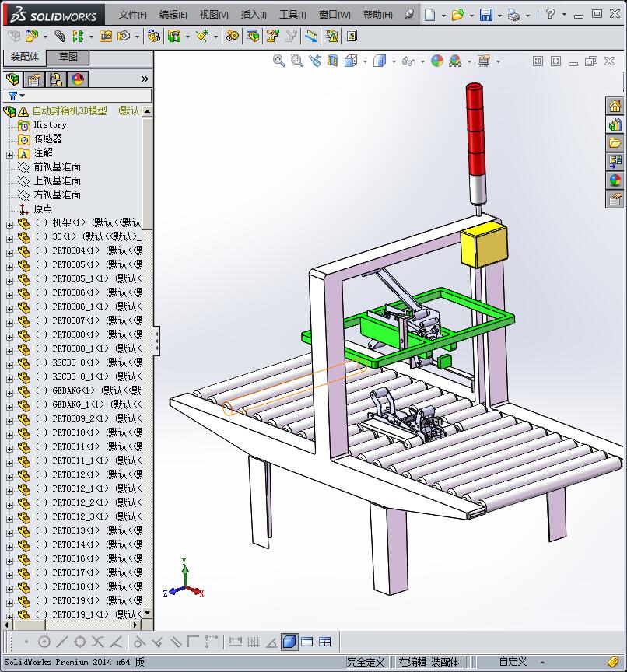Select the root 自动封箱机3D模型 assembly node
Viewport: 627px width, 672px height.
pos(70,111)
